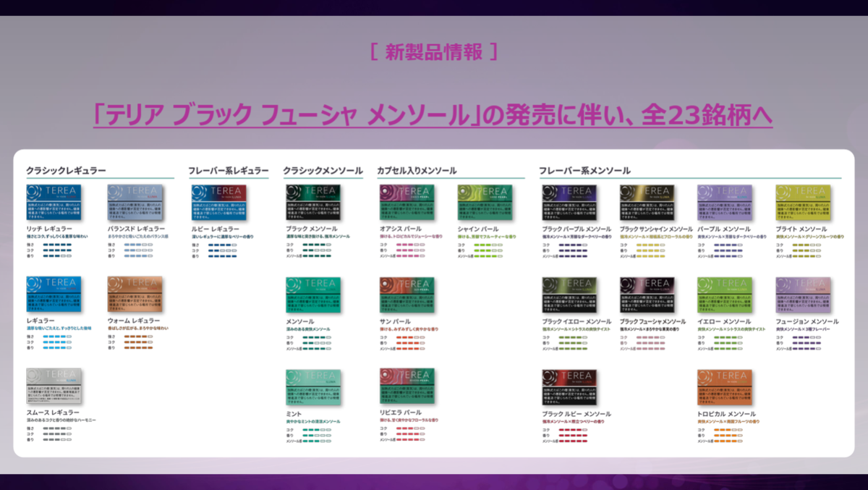Click the イエロー メンソール product name

pos(723,321)
